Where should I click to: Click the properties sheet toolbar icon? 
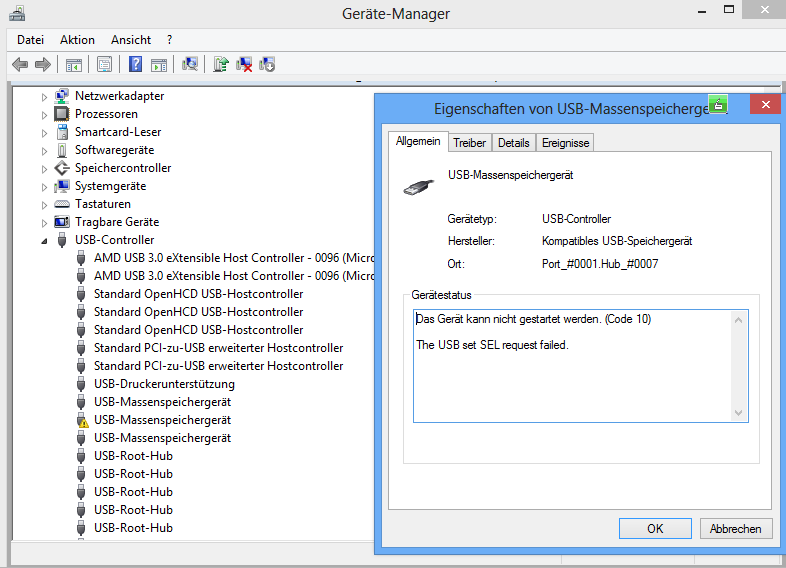[104, 65]
